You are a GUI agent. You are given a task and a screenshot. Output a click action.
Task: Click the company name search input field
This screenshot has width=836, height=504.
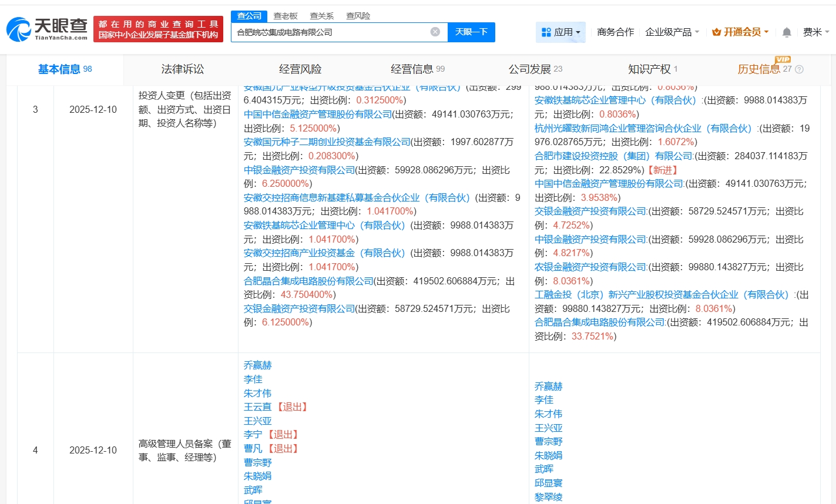[x=332, y=32]
